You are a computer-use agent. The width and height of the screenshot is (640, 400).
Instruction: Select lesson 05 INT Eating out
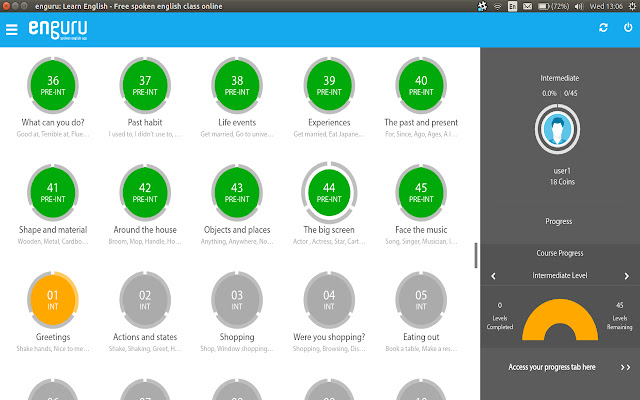(421, 300)
